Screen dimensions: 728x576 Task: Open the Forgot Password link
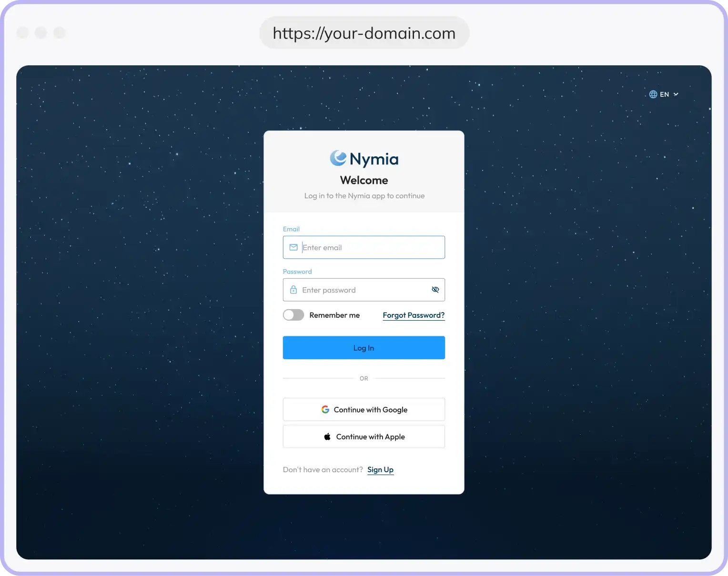413,315
